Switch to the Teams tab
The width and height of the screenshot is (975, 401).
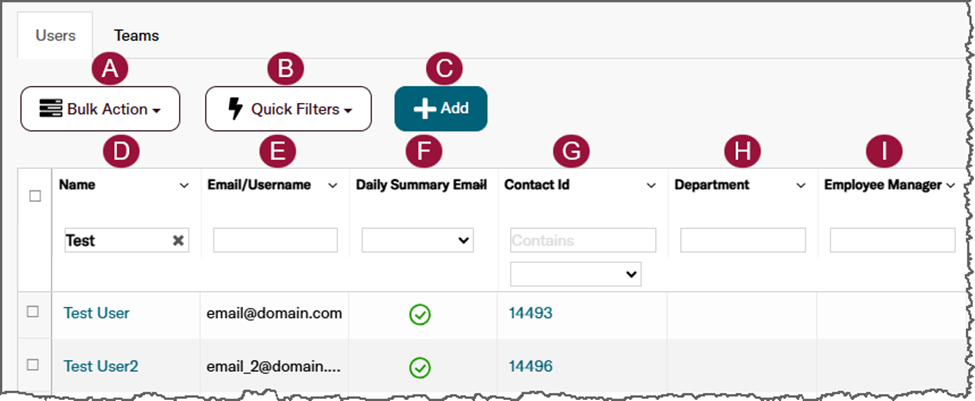(136, 35)
